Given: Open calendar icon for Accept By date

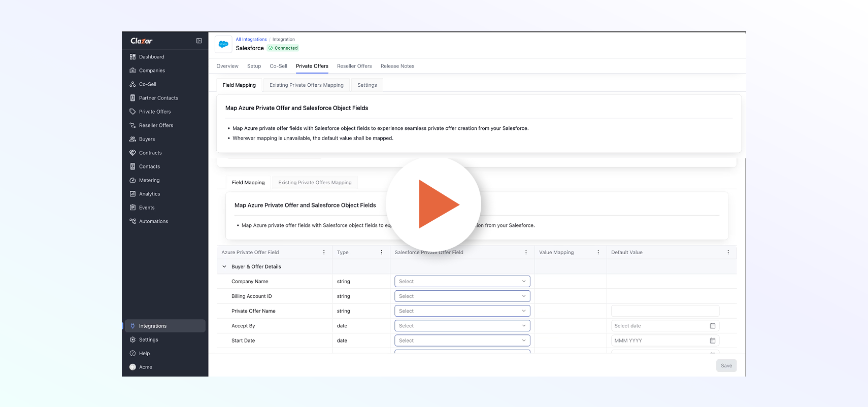Looking at the screenshot, I should tap(713, 326).
